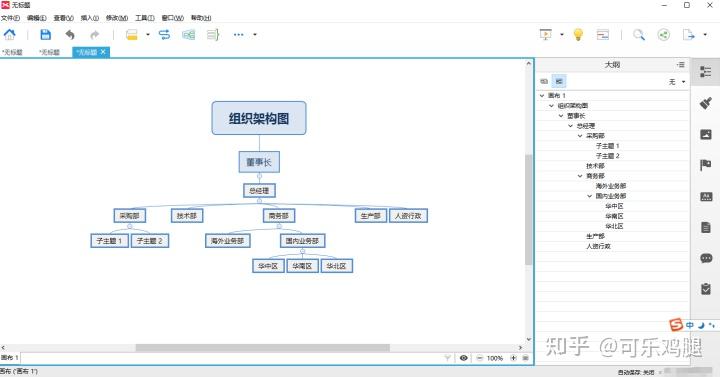Switch to the second '无标题' document tab
The image size is (720, 377).
point(50,52)
